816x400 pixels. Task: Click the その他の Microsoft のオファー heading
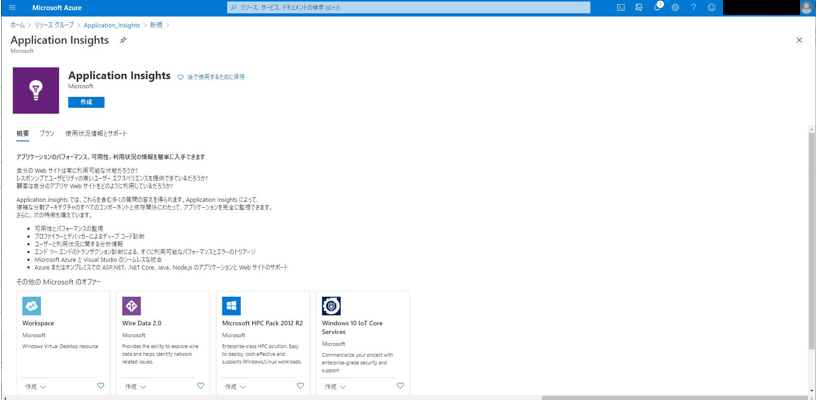point(59,282)
